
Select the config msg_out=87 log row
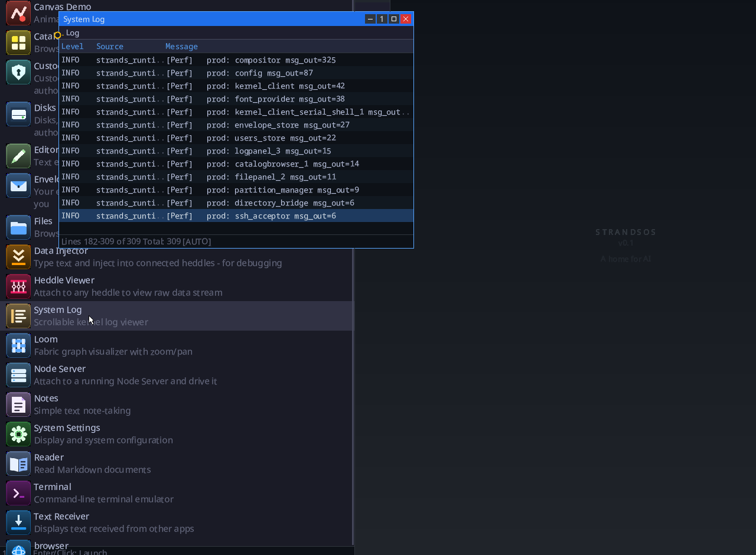pyautogui.click(x=236, y=73)
